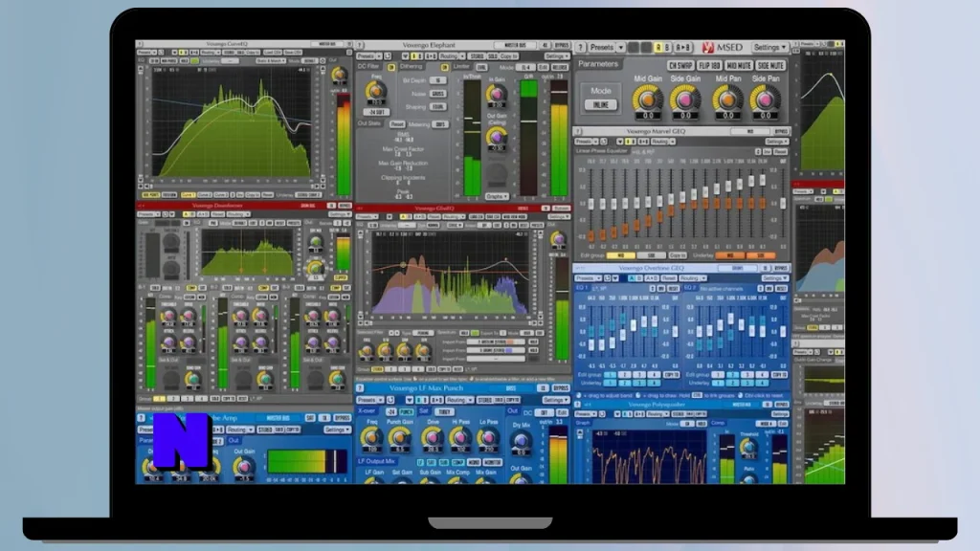Screen dimensions: 980x551
Task: Click the Reset button in Elephant Out Stats
Action: (x=397, y=124)
